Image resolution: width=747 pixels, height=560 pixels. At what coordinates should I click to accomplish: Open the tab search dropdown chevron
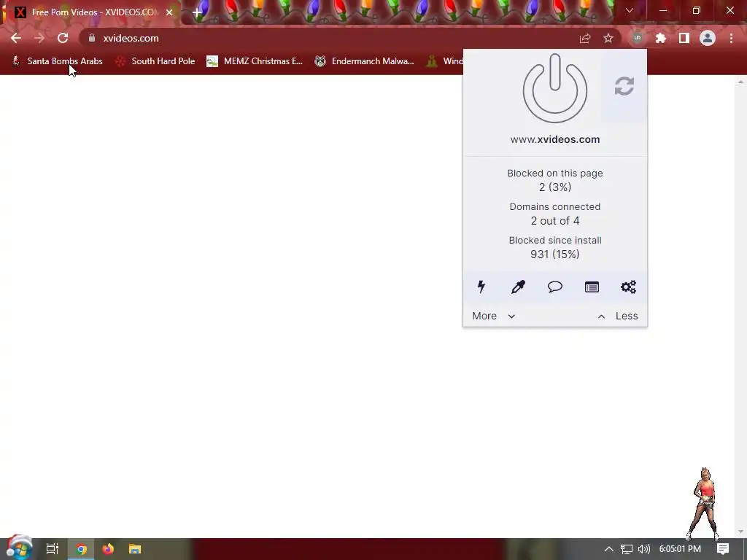(630, 10)
